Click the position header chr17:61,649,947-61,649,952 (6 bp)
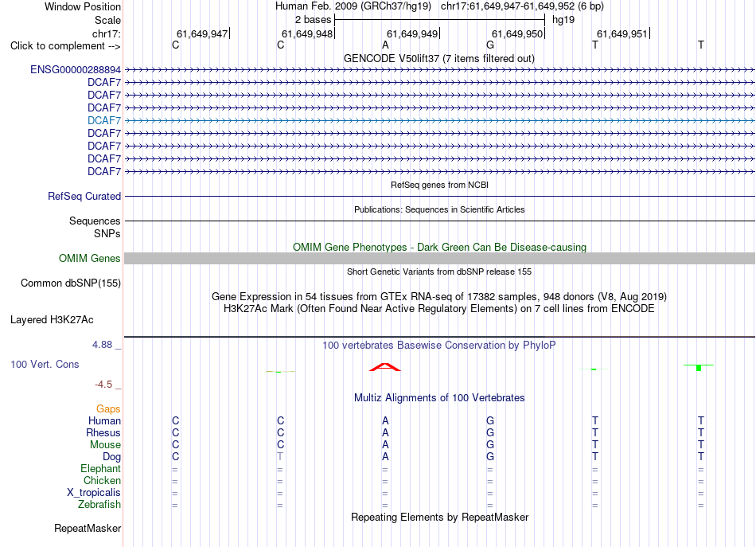The width and height of the screenshot is (756, 547). [x=522, y=6]
